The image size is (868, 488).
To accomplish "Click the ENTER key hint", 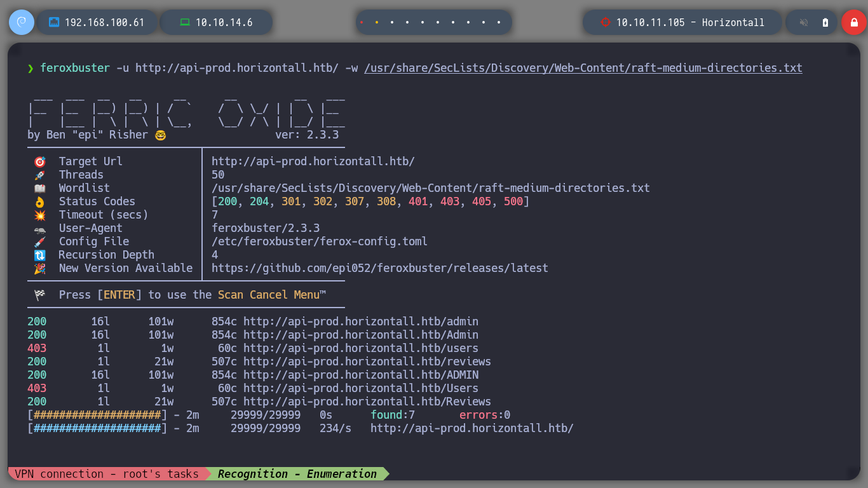I will click(x=119, y=295).
